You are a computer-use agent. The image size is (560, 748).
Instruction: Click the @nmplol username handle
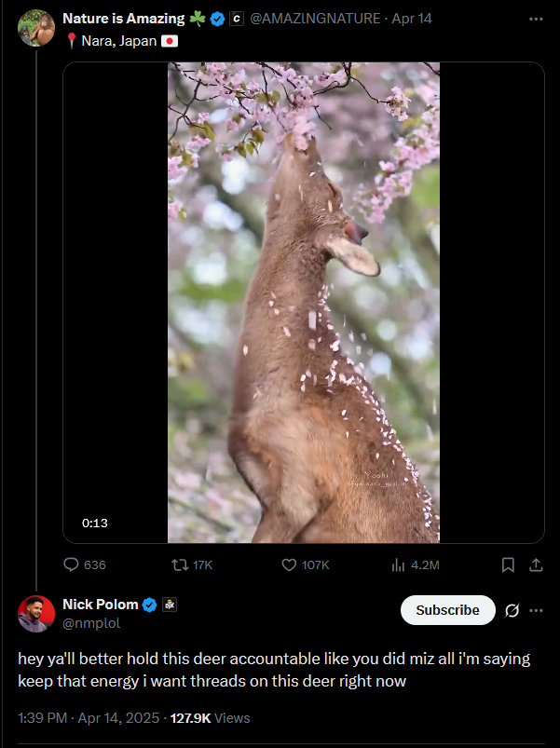tap(91, 622)
